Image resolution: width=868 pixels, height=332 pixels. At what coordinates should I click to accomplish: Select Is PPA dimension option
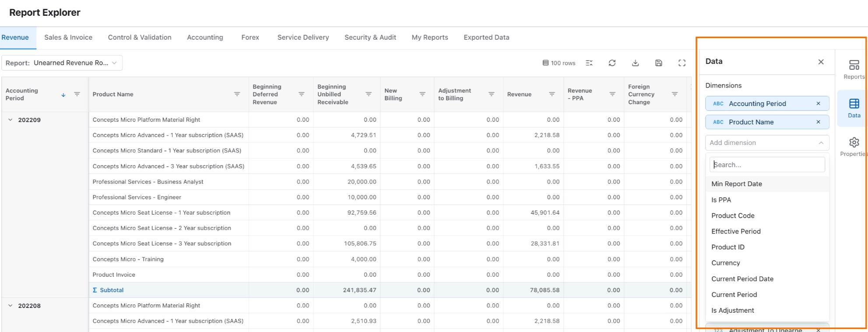tap(767, 200)
